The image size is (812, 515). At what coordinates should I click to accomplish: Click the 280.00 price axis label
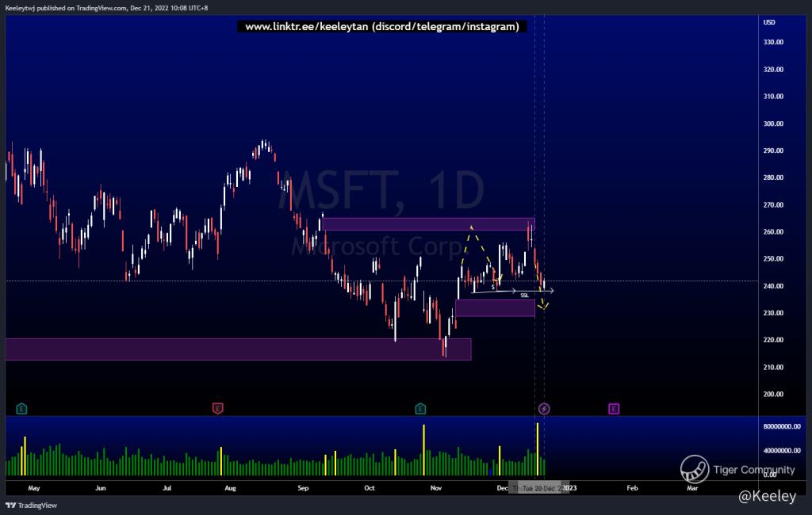pyautogui.click(x=773, y=177)
